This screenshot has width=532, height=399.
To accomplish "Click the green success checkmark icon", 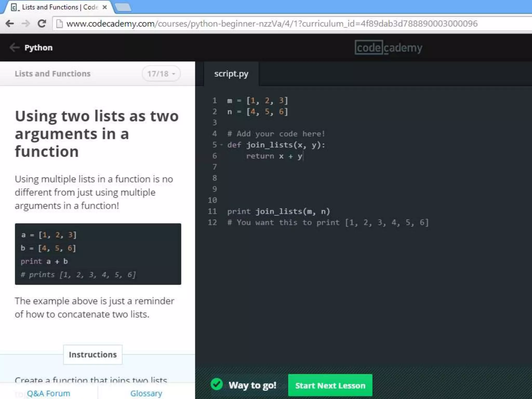I will (217, 384).
